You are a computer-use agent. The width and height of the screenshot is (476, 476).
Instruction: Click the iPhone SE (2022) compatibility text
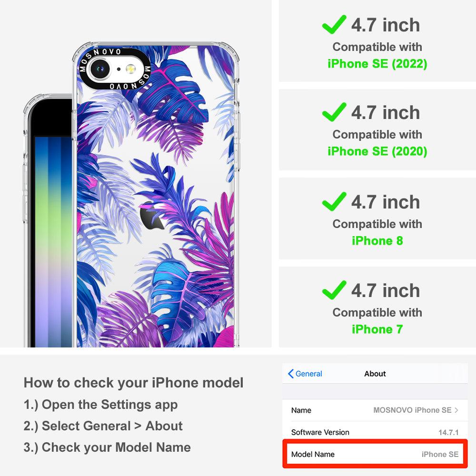[x=377, y=64]
